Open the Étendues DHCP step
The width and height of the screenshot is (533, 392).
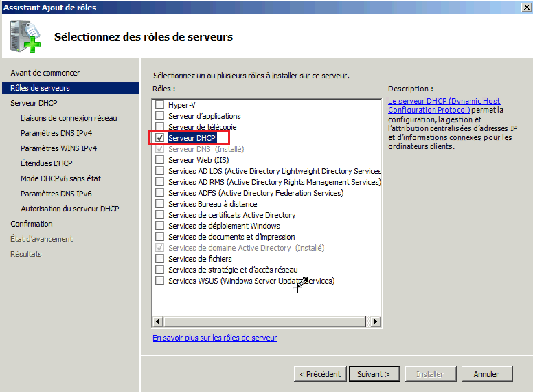coord(46,163)
